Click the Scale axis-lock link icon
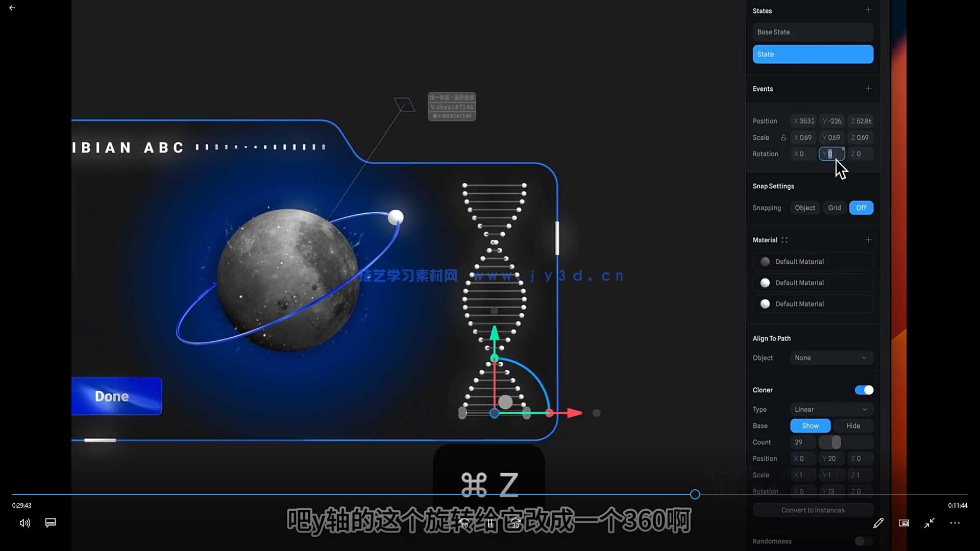This screenshot has height=551, width=980. 783,137
